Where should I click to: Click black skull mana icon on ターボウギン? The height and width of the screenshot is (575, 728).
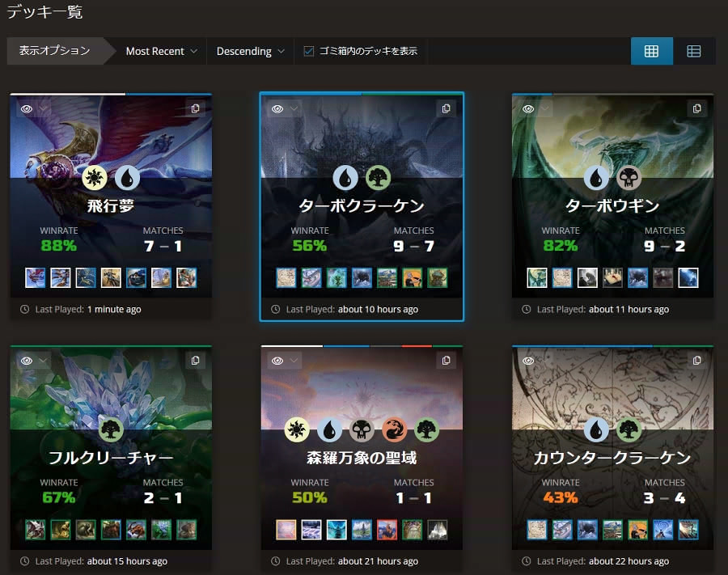click(x=629, y=178)
